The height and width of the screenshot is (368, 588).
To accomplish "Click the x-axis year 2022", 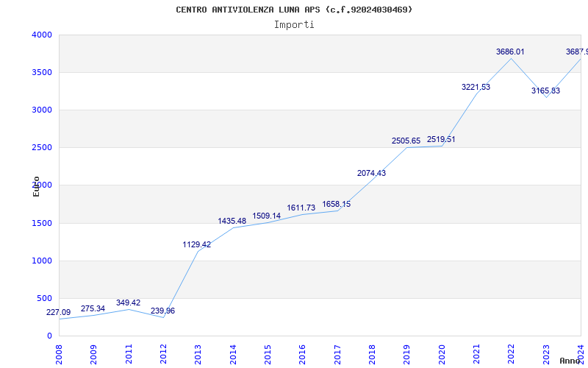I will point(512,355).
